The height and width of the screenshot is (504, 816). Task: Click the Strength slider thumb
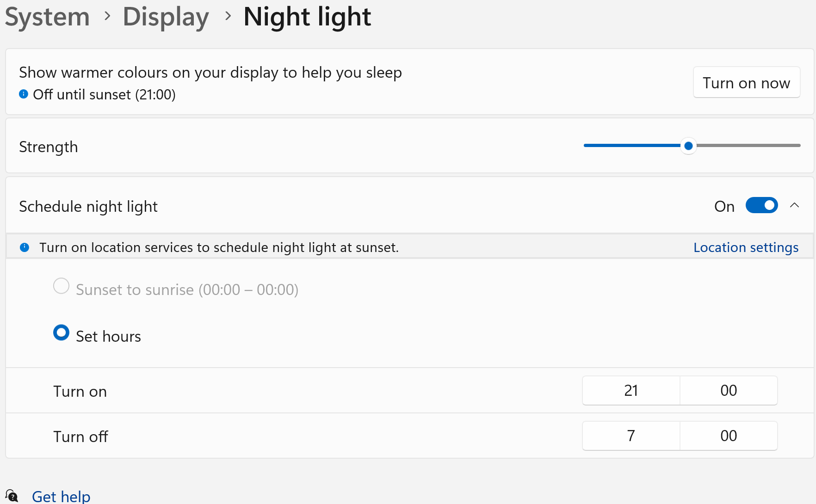(x=688, y=146)
